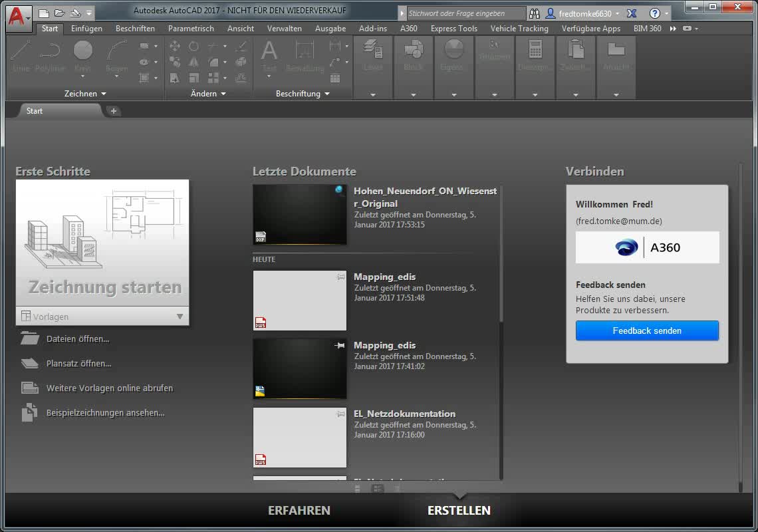Open the BIM 360 ribbon tab
This screenshot has width=758, height=532.
pyautogui.click(x=648, y=29)
